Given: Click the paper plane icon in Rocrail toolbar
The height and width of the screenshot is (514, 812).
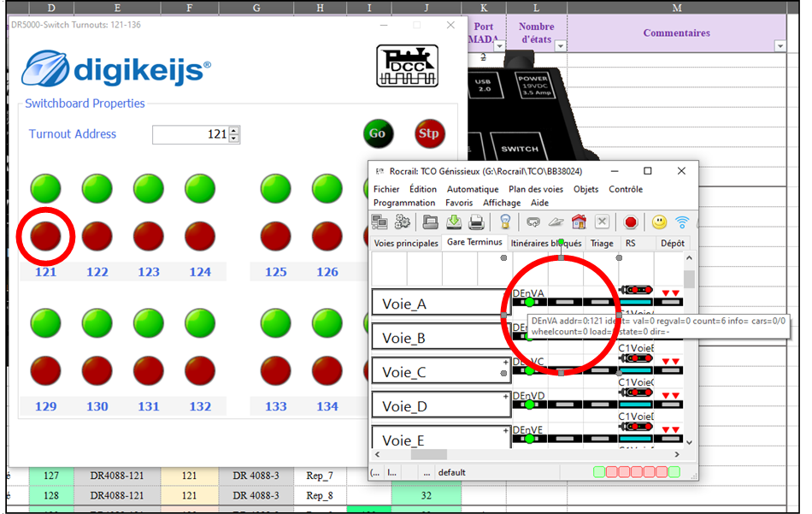Looking at the screenshot, I should click(556, 222).
